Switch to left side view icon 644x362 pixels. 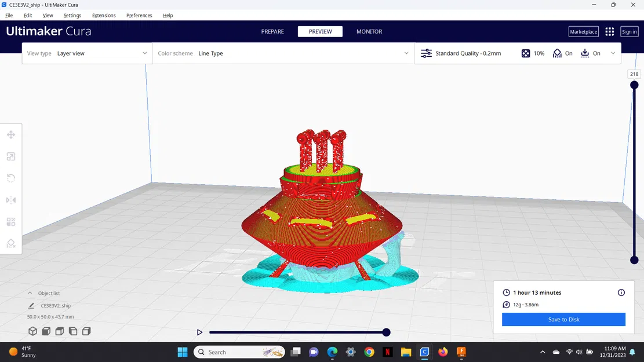tap(73, 331)
